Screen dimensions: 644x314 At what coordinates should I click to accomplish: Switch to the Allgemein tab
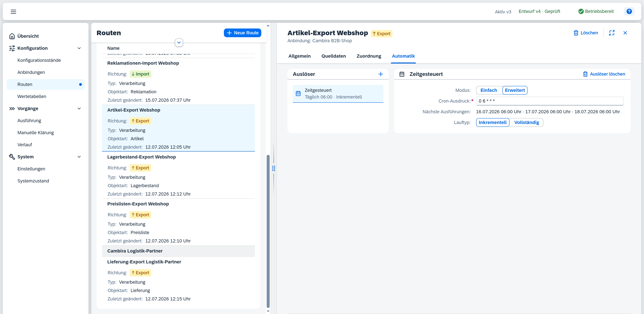[x=300, y=56]
